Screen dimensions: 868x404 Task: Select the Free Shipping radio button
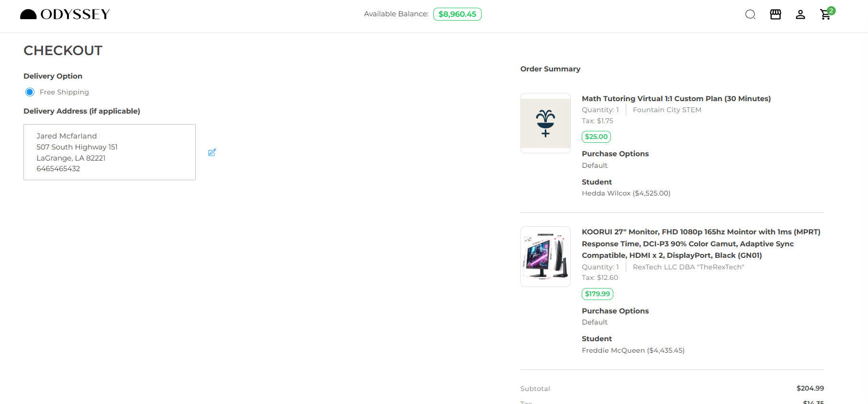[x=30, y=92]
